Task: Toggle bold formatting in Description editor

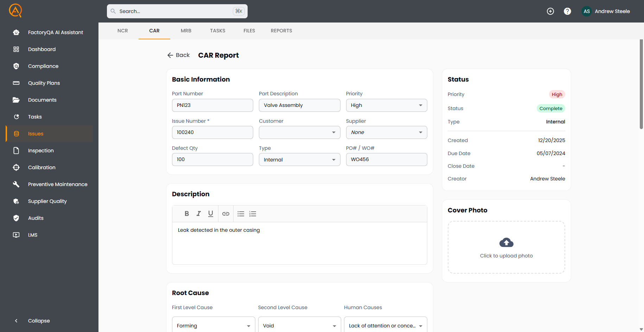Action: tap(187, 213)
